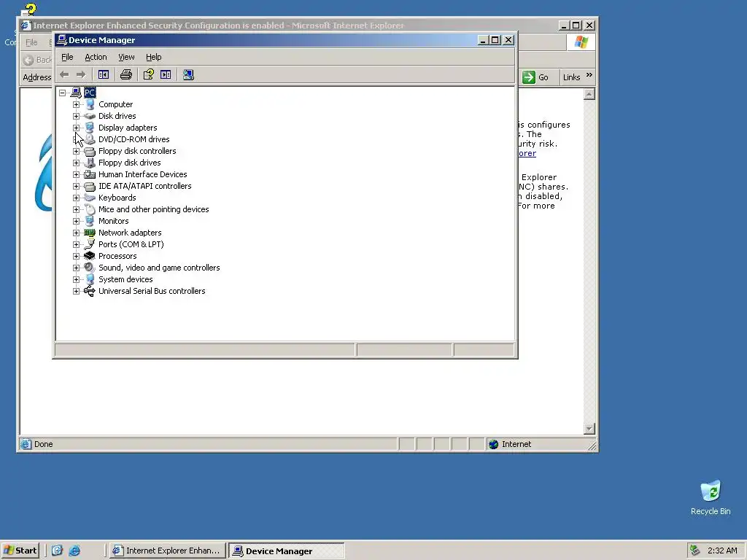Expand the System devices node
Screen dimensions: 747x560
(76, 279)
